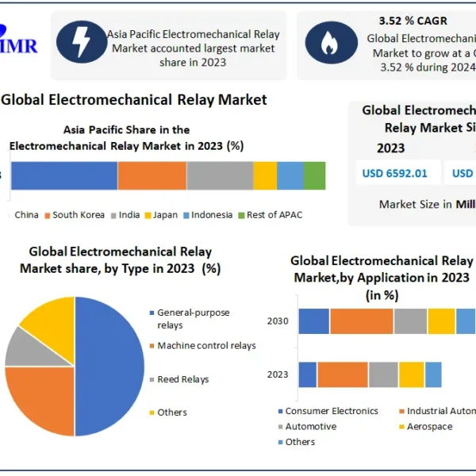Click the General-purpose relays legend square
The width and height of the screenshot is (476, 476).
click(152, 313)
